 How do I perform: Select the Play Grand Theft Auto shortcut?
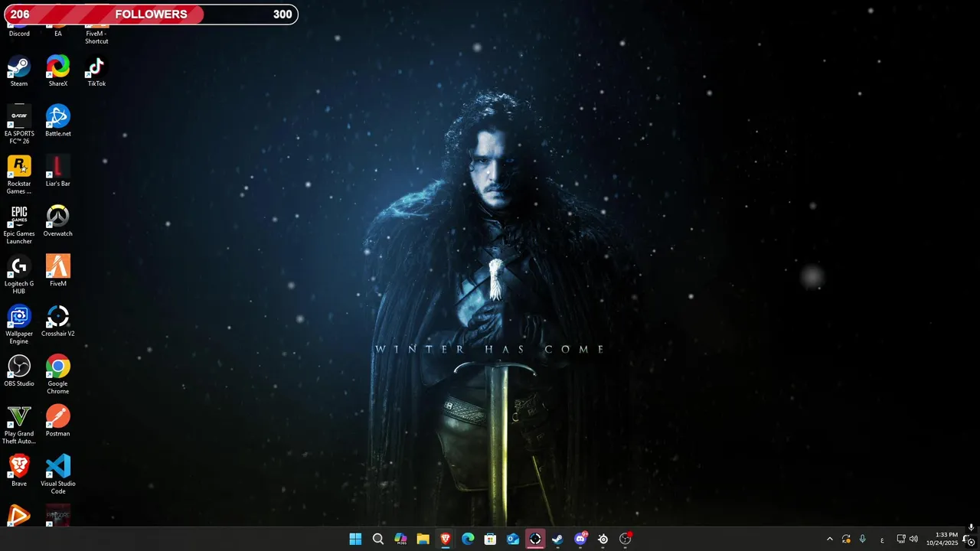coord(19,425)
